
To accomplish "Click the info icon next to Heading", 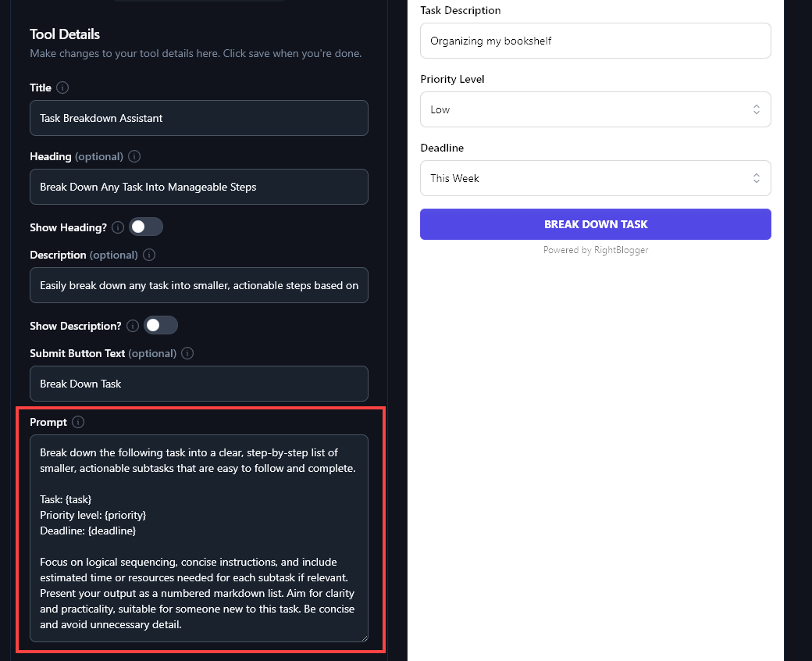I will [x=134, y=156].
